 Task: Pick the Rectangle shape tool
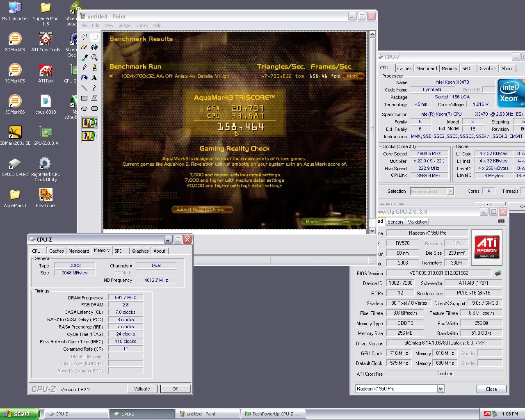coord(84,98)
